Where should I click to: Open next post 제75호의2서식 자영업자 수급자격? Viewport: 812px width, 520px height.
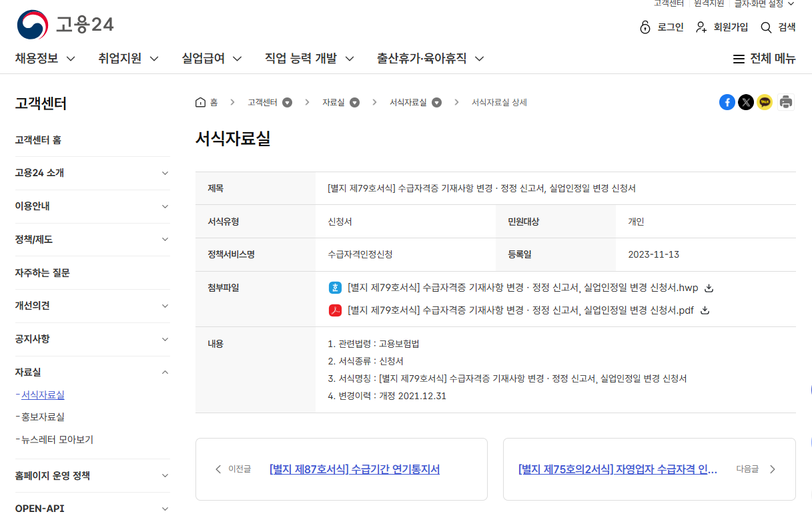617,469
